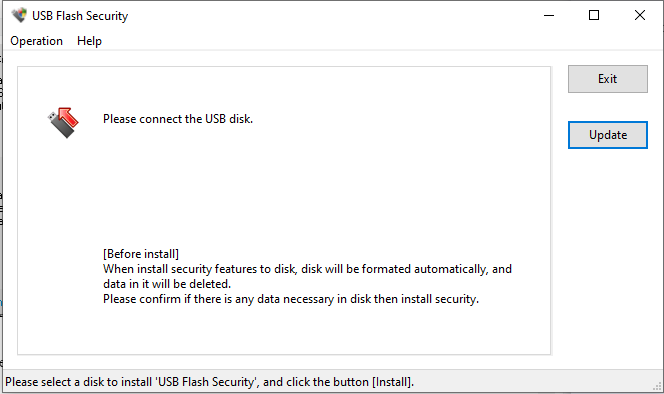Click the 'data in it will be deleted.' line
664x394 pixels.
pos(167,284)
